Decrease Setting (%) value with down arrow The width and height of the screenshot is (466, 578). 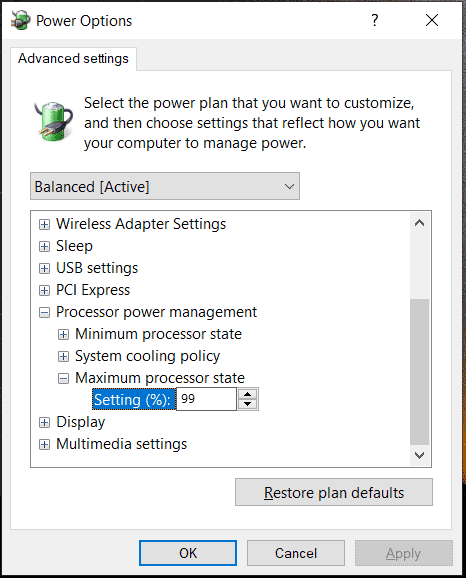coord(248,404)
